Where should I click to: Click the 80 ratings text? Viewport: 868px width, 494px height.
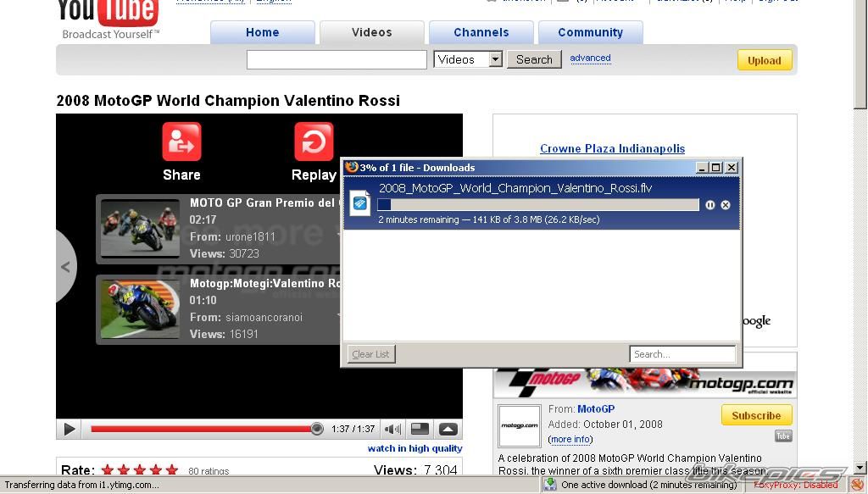[209, 471]
